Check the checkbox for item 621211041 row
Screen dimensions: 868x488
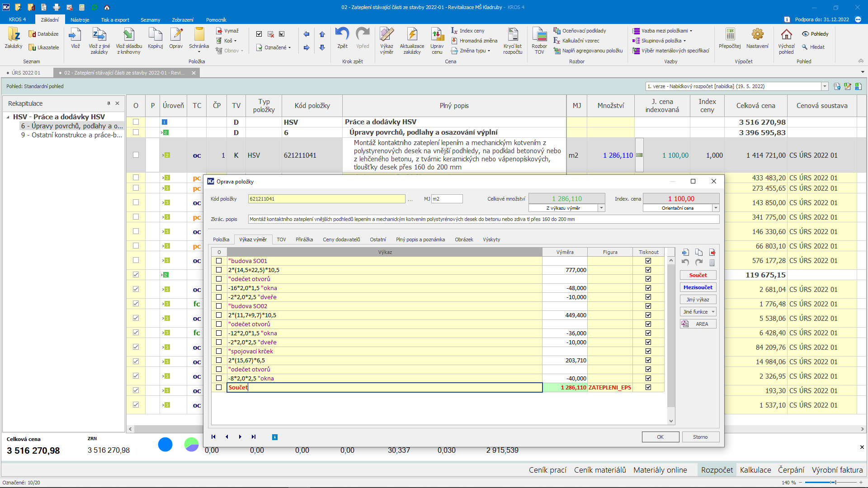pos(136,155)
